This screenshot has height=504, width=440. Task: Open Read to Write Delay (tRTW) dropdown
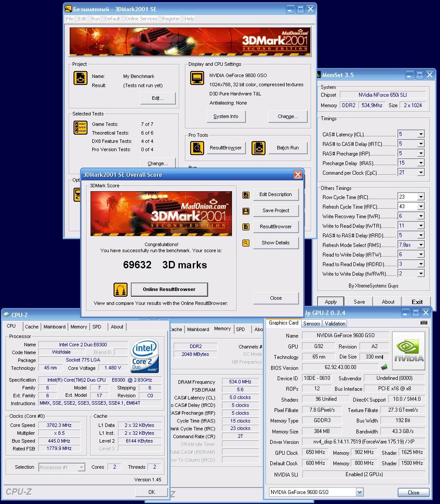point(421,254)
